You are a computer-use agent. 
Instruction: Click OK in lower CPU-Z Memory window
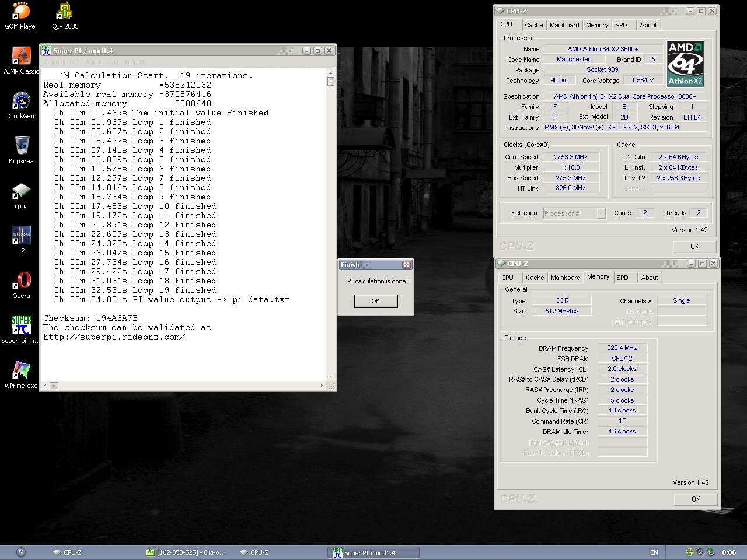[x=696, y=499]
